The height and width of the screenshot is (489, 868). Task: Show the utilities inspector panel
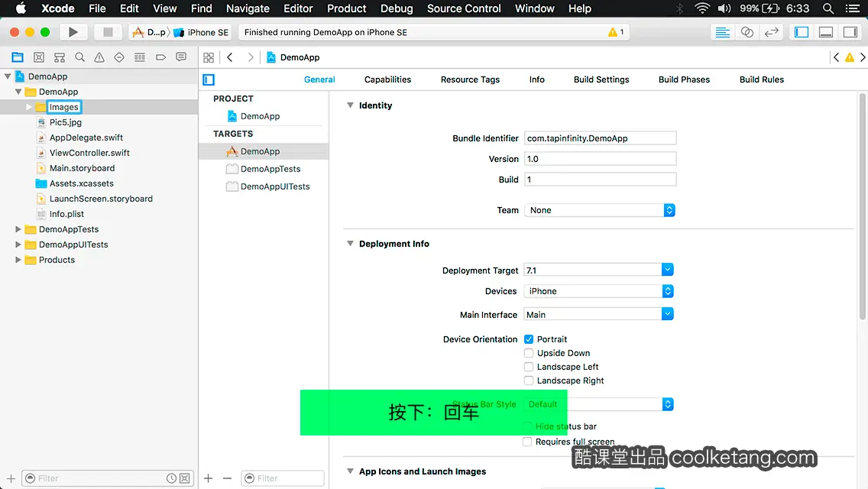click(850, 32)
